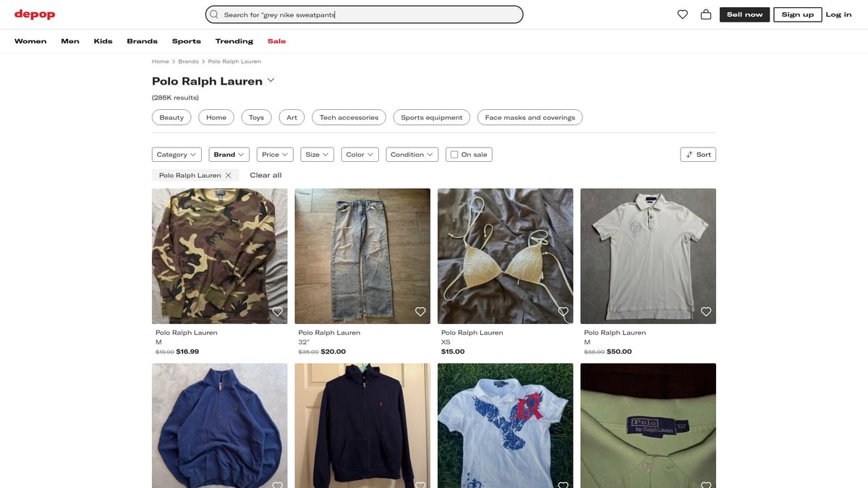868x488 pixels.
Task: Click the Depop logo
Action: click(35, 14)
